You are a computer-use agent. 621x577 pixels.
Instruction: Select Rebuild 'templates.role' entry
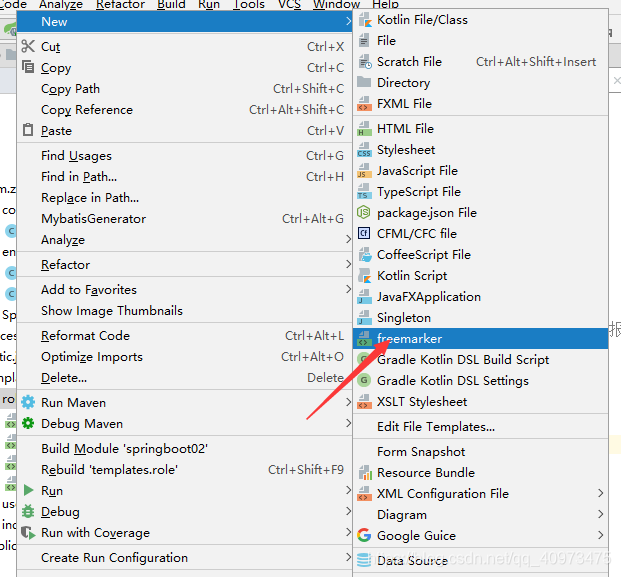(x=184, y=470)
